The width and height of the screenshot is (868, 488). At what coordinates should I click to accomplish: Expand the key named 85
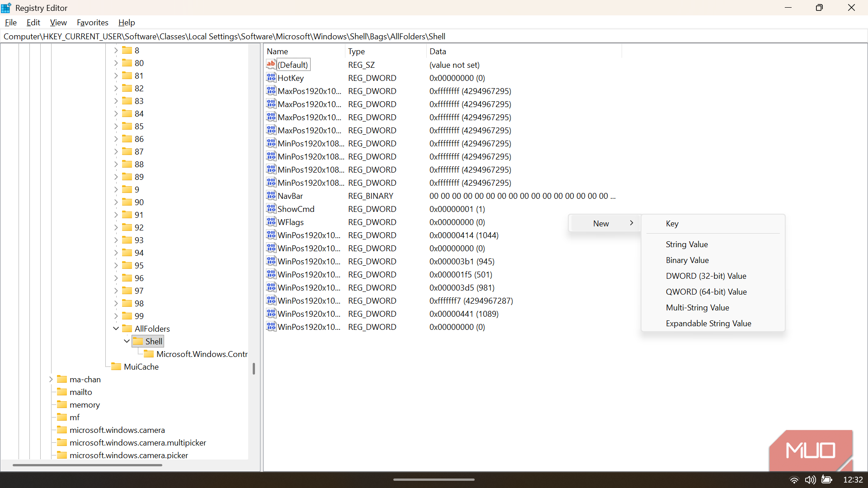(116, 126)
